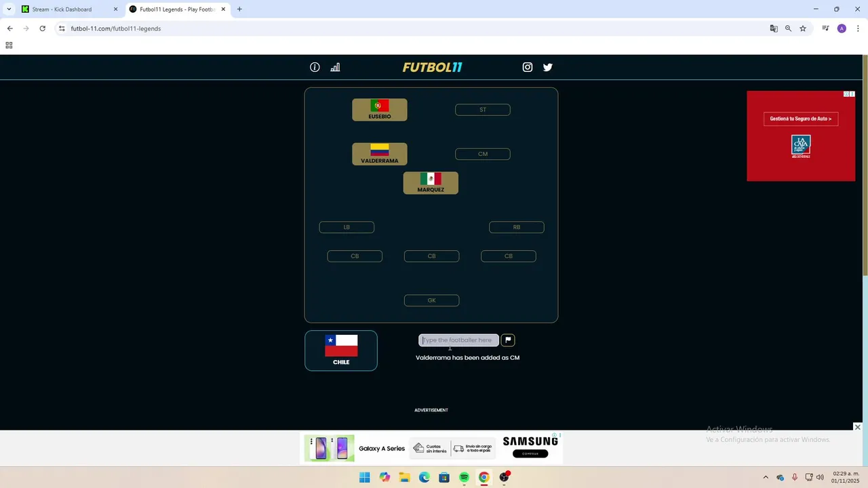Image resolution: width=868 pixels, height=488 pixels.
Task: Open Chrome from the taskbar
Action: coord(484,477)
